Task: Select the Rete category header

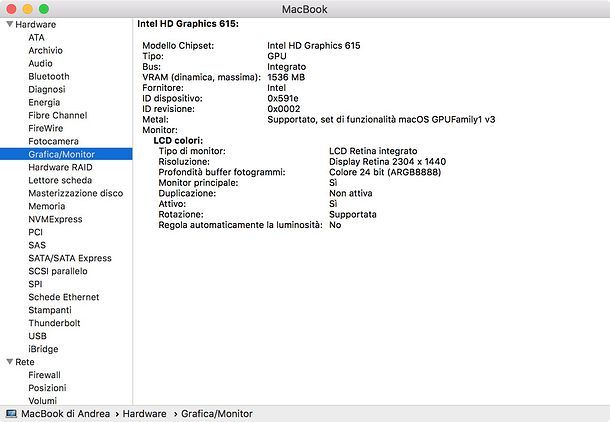Action: (25, 362)
